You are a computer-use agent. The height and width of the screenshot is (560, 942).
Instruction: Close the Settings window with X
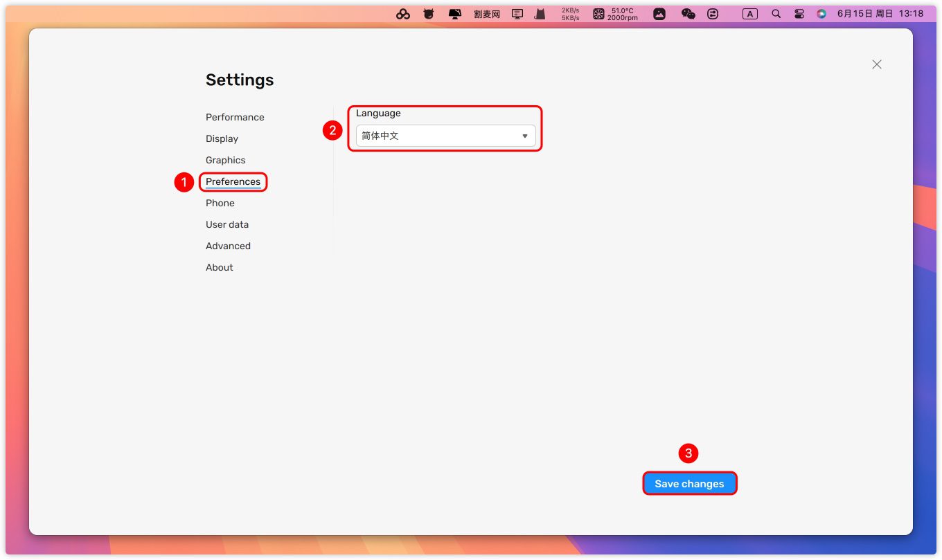point(876,64)
